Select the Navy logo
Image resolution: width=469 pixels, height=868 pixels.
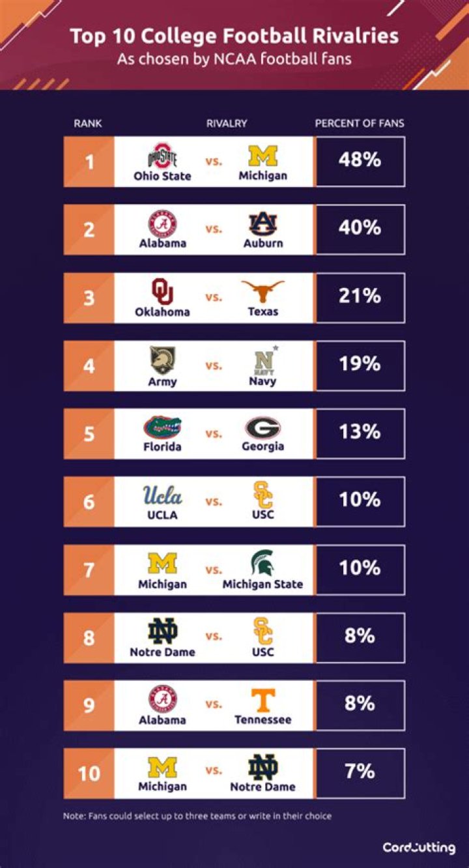pyautogui.click(x=263, y=360)
